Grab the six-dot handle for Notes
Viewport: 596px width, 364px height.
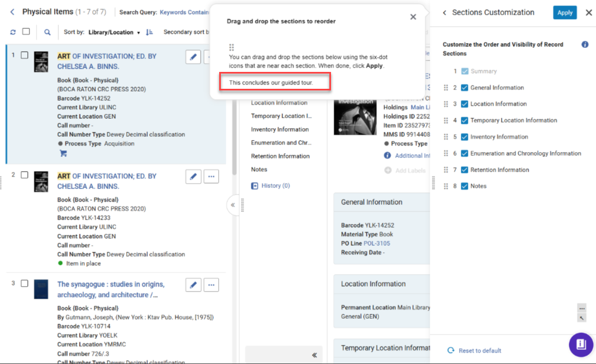(x=446, y=186)
